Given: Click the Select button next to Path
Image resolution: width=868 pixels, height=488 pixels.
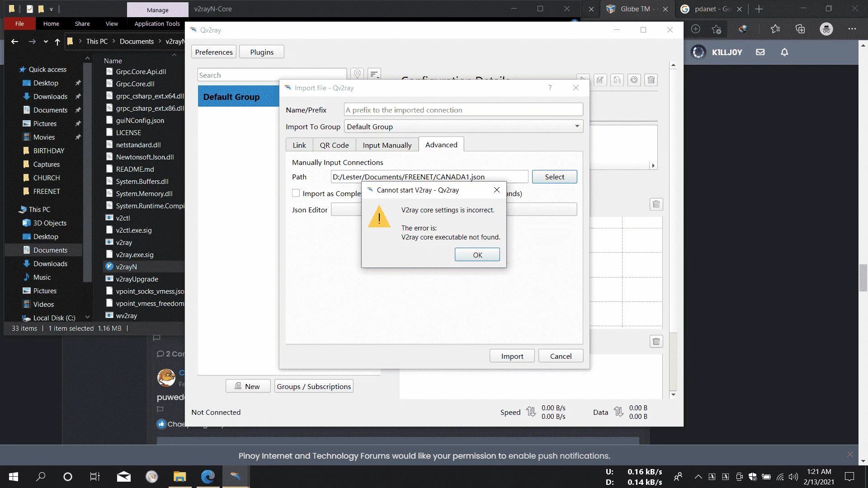Looking at the screenshot, I should 555,177.
